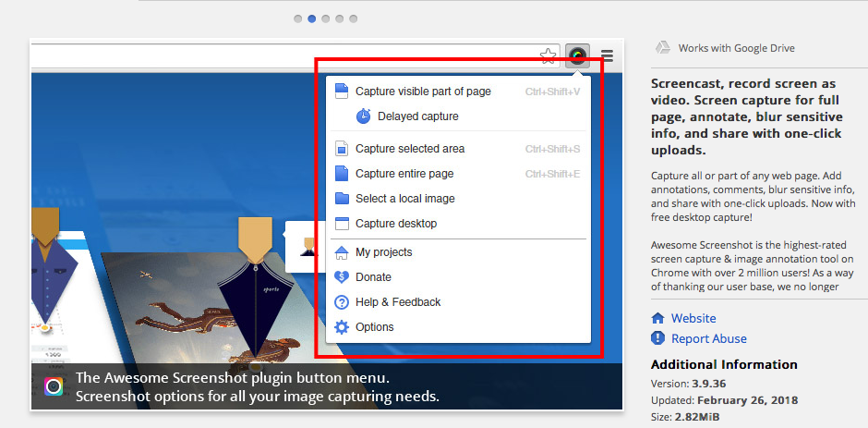The image size is (868, 428).
Task: Open the Website link
Action: [693, 318]
